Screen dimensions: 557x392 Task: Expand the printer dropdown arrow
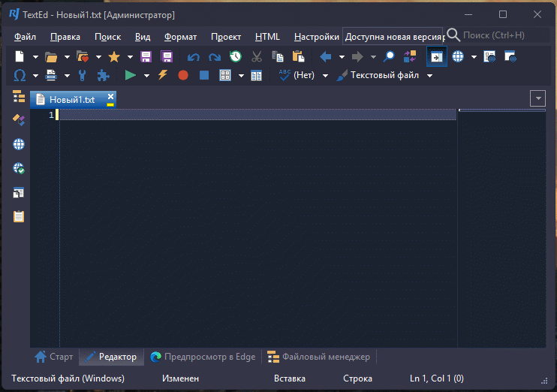coord(67,76)
